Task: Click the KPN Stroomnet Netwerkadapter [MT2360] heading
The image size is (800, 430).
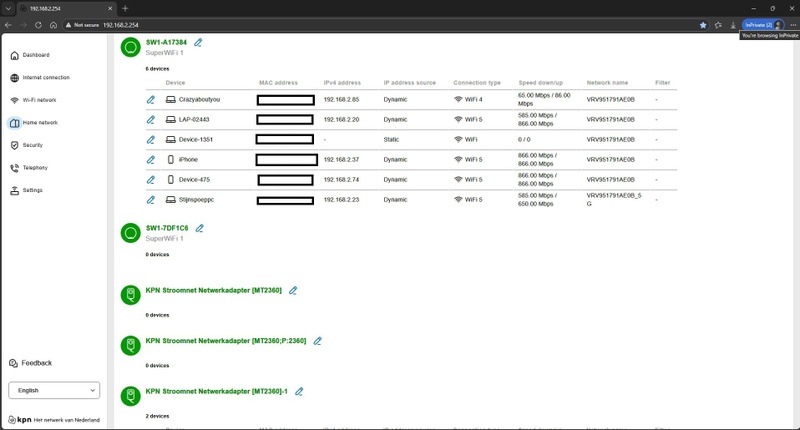Action: 213,290
